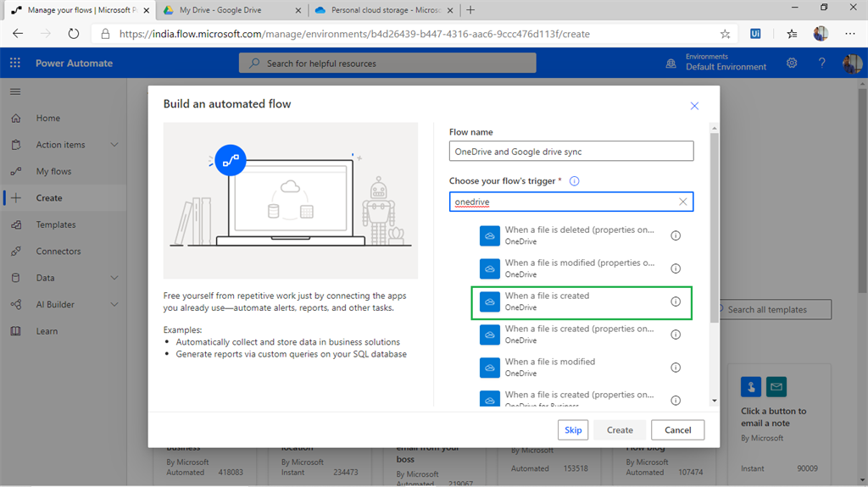The image size is (868, 487).
Task: Select Create in the sidebar
Action: point(49,197)
